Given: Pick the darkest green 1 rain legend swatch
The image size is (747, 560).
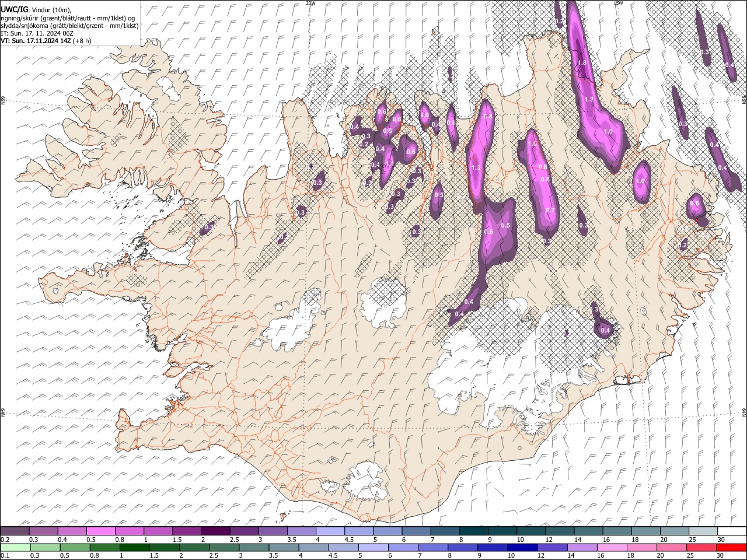Looking at the screenshot, I should pyautogui.click(x=134, y=548).
